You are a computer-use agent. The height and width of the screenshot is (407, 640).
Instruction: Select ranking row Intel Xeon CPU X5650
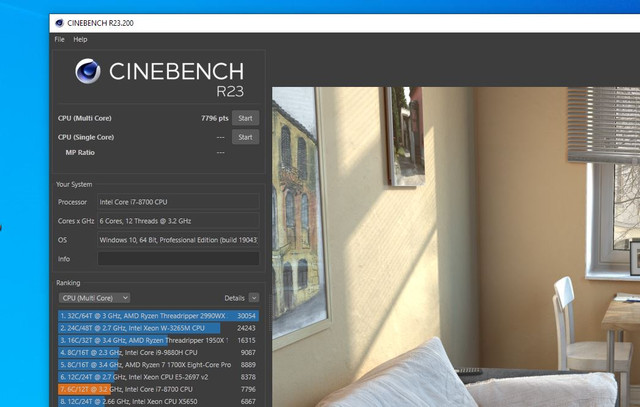[x=158, y=402]
